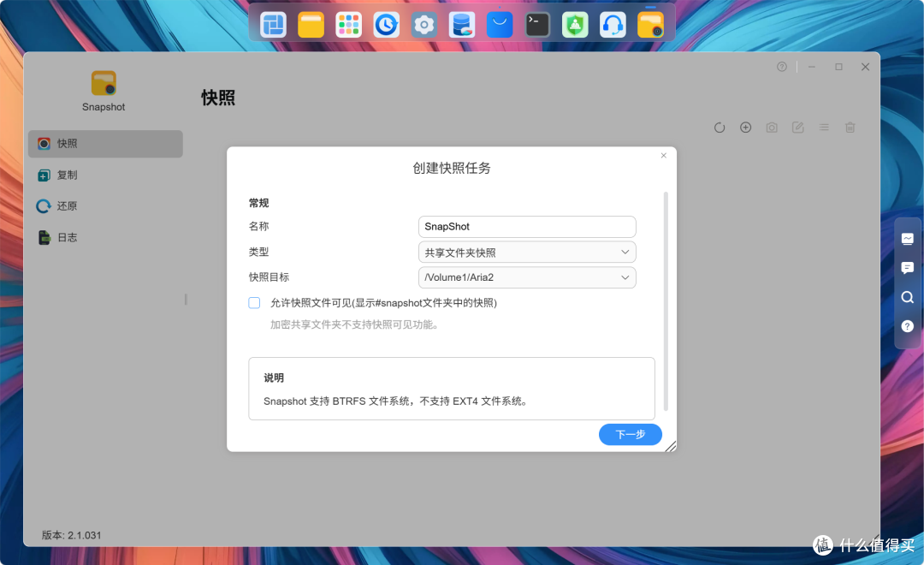Select 复制 in the sidebar
The image size is (924, 565).
105,175
